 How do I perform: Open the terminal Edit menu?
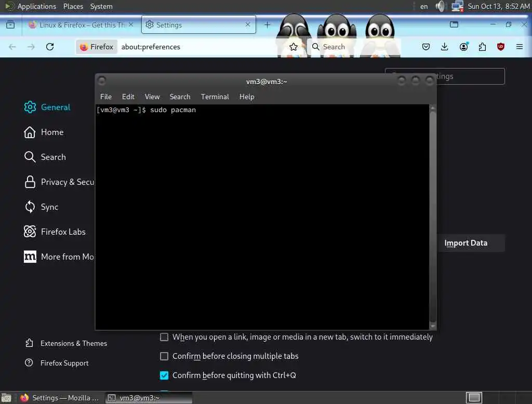click(x=128, y=97)
